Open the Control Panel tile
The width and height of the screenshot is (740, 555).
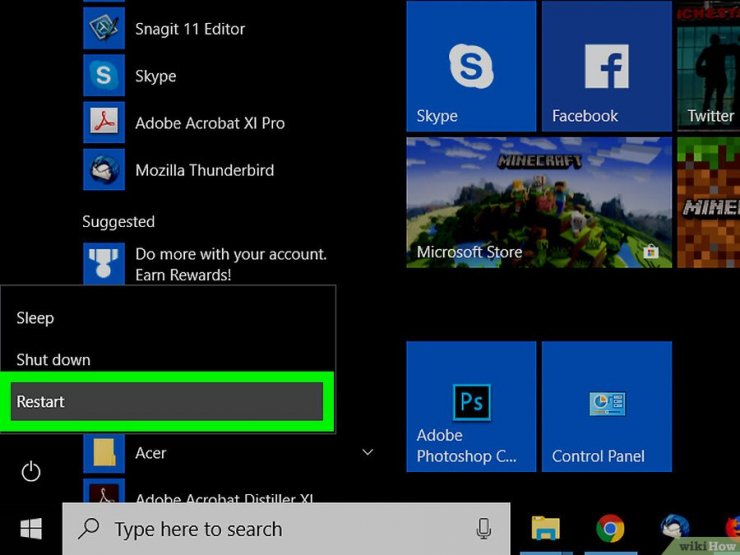point(606,406)
